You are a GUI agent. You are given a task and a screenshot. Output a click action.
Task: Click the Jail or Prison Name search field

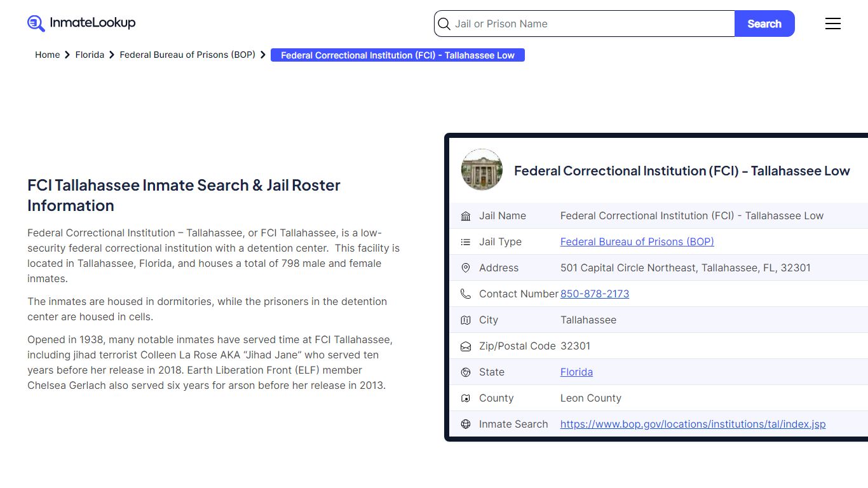click(x=585, y=24)
